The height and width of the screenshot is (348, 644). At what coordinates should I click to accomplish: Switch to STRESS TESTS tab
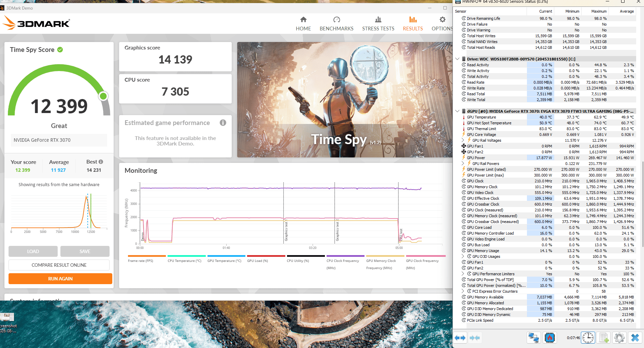tap(378, 24)
